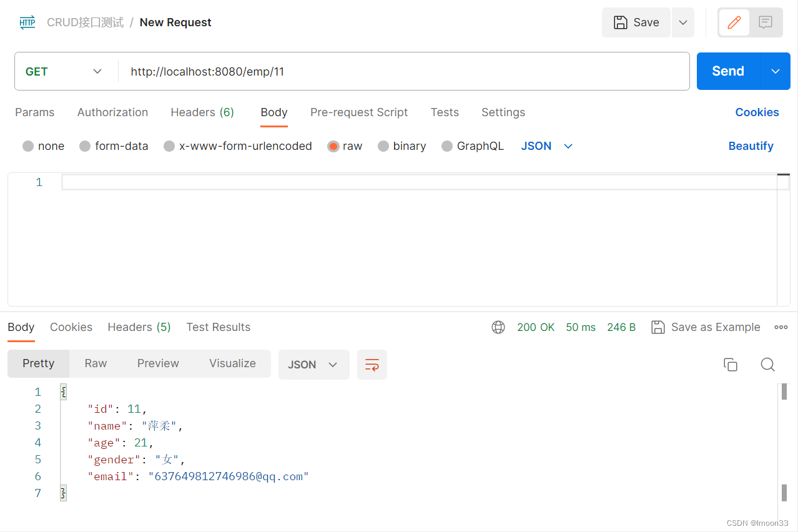This screenshot has width=798, height=532.
Task: Open the request edit pencil icon
Action: point(734,22)
